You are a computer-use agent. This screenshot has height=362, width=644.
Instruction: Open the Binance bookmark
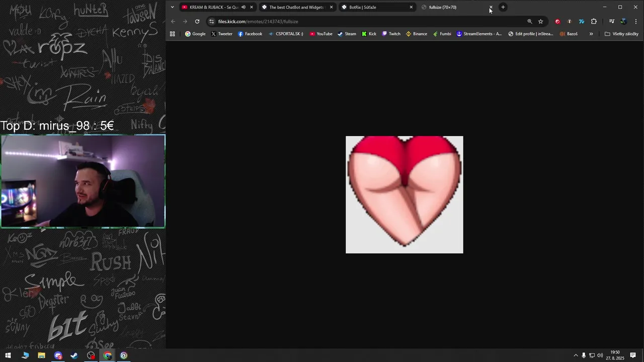(x=417, y=34)
